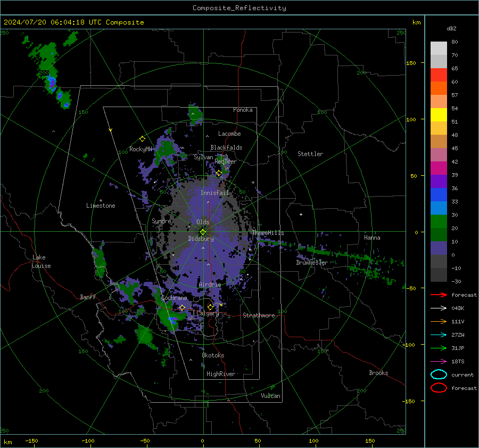Click the -30 value at dBZ scale bottom
Screen dimensions: 479x448
(x=456, y=281)
